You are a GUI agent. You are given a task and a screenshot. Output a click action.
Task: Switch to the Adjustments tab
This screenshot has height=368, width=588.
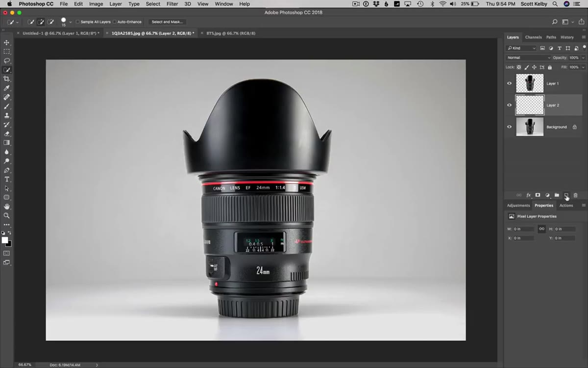pos(518,206)
